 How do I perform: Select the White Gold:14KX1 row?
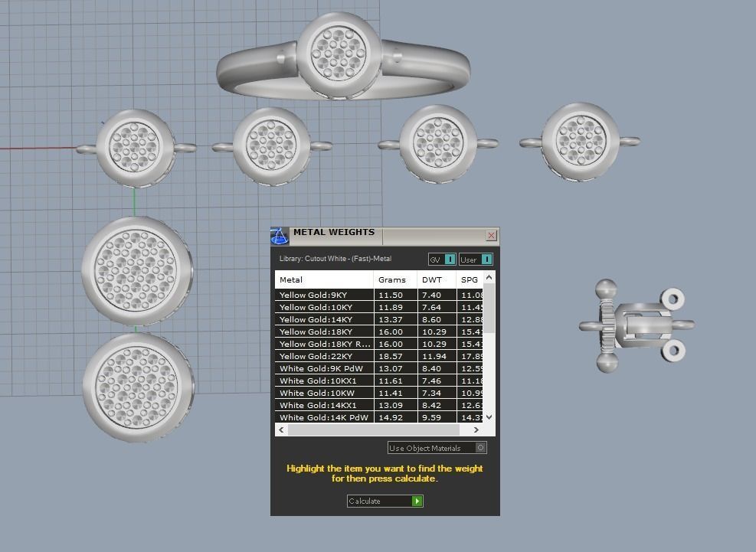click(379, 406)
